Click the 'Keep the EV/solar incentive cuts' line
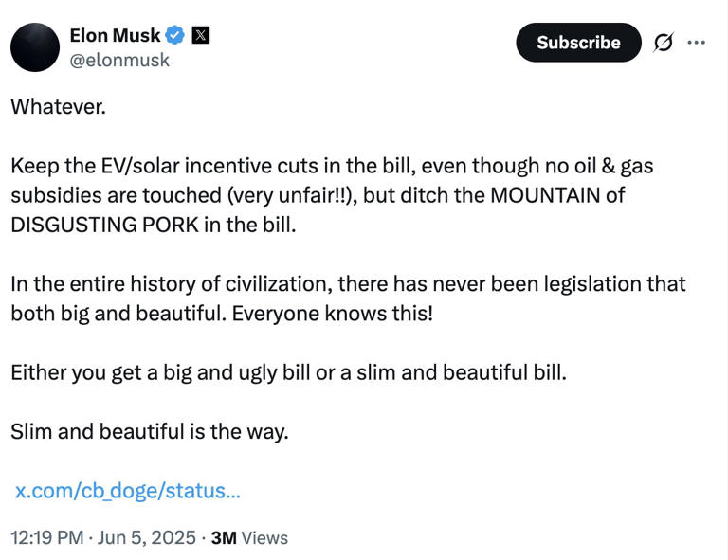Image resolution: width=728 pixels, height=560 pixels. tap(190, 167)
